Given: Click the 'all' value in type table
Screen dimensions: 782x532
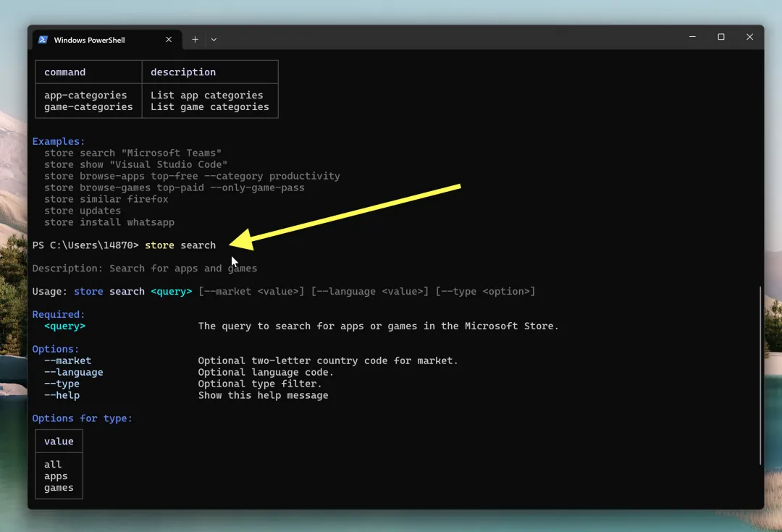Looking at the screenshot, I should (x=53, y=464).
